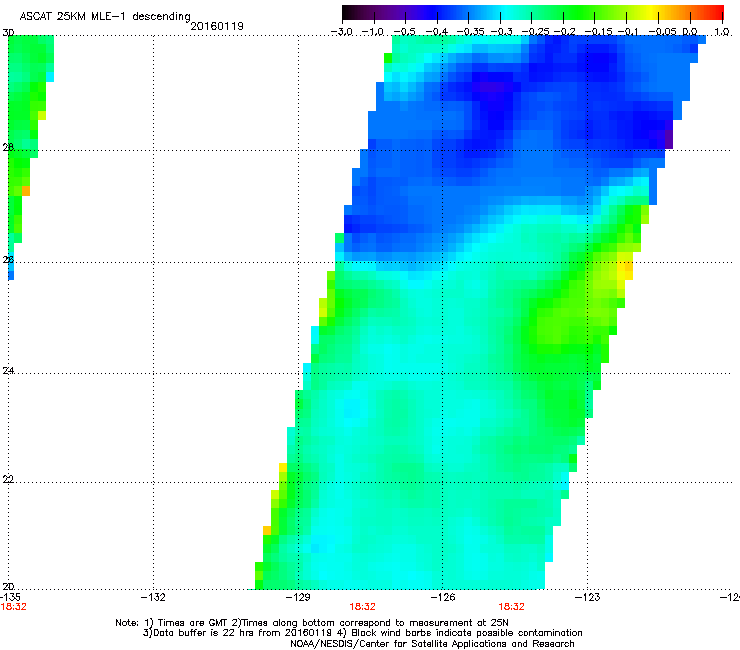Select the -0.1 color scale label
Viewport: 740px width, 650px height.
pyautogui.click(x=628, y=32)
